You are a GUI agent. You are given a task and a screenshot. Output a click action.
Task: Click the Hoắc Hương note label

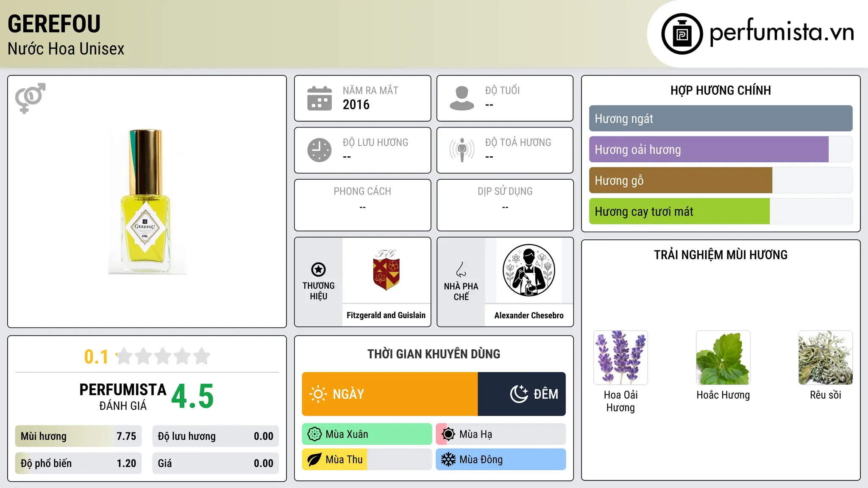pyautogui.click(x=723, y=395)
